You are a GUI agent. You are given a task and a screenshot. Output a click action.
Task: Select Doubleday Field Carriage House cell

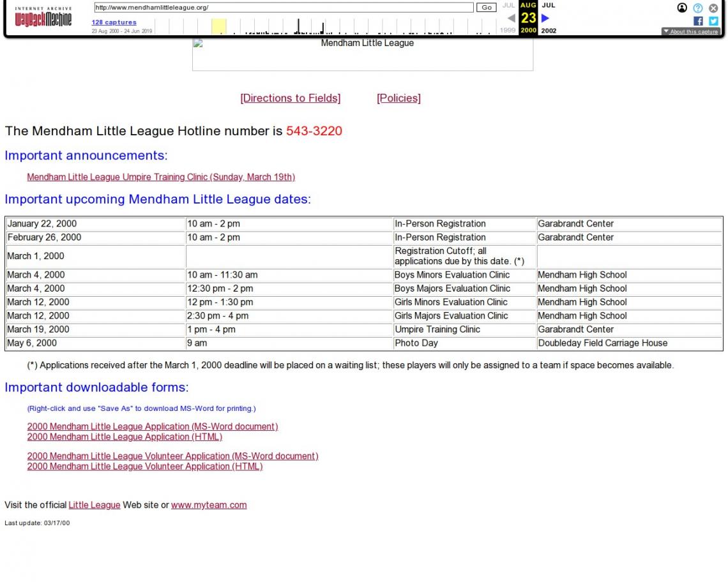coord(629,343)
